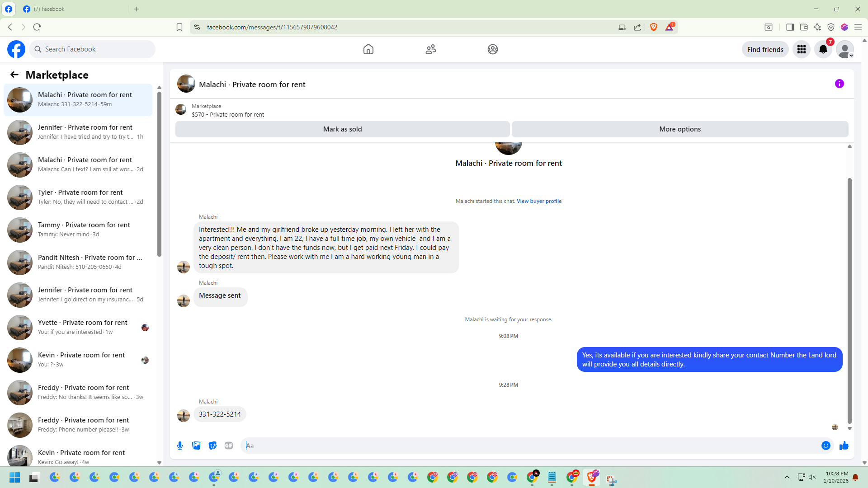The image size is (868, 488).
Task: Open the GIF picker icon
Action: [x=229, y=446]
